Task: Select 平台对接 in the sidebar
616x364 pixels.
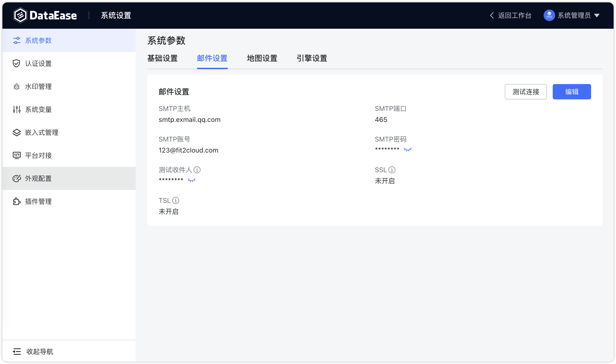Action: pos(69,155)
